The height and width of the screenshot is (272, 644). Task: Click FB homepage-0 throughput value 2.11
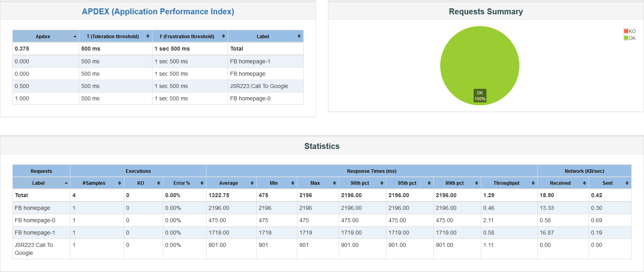tap(488, 220)
